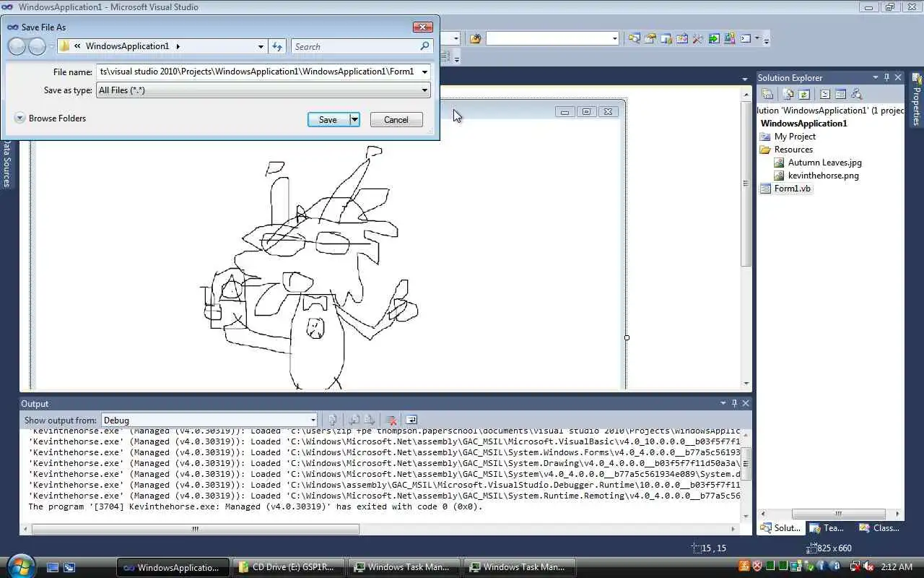The image size is (924, 578).
Task: Click the Save button in Save File As dialog
Action: (328, 120)
